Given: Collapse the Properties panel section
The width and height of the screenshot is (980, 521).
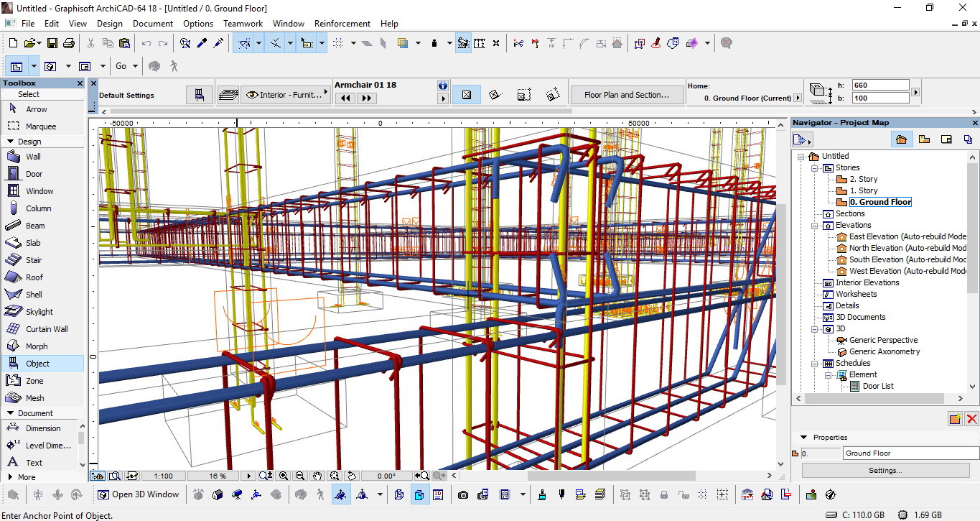Looking at the screenshot, I should (x=804, y=437).
